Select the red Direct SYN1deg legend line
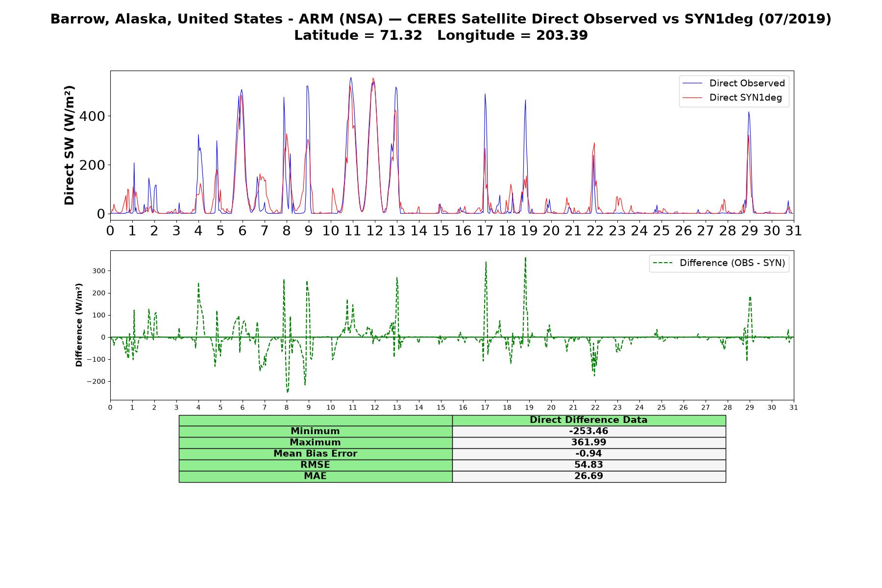Image resolution: width=882 pixels, height=588 pixels. [692, 98]
